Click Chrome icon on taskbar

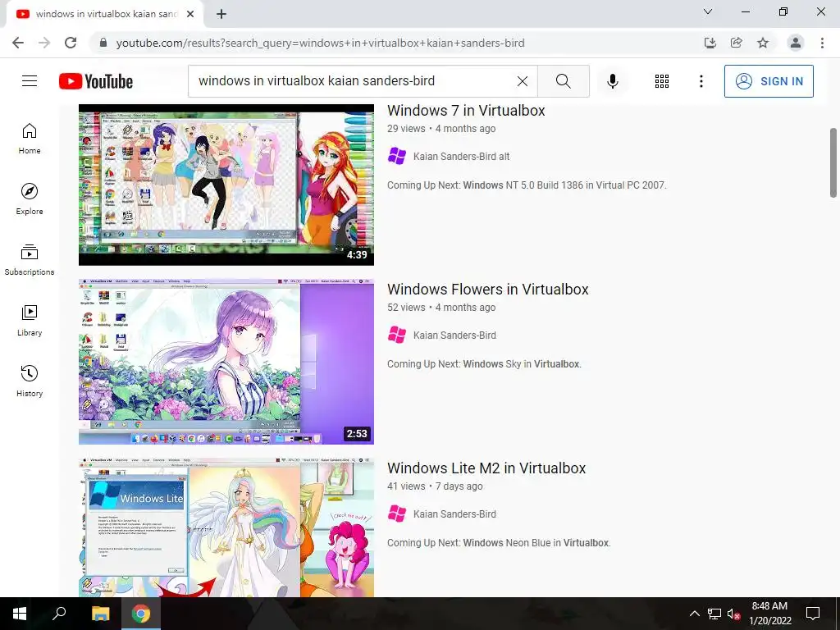tap(141, 614)
